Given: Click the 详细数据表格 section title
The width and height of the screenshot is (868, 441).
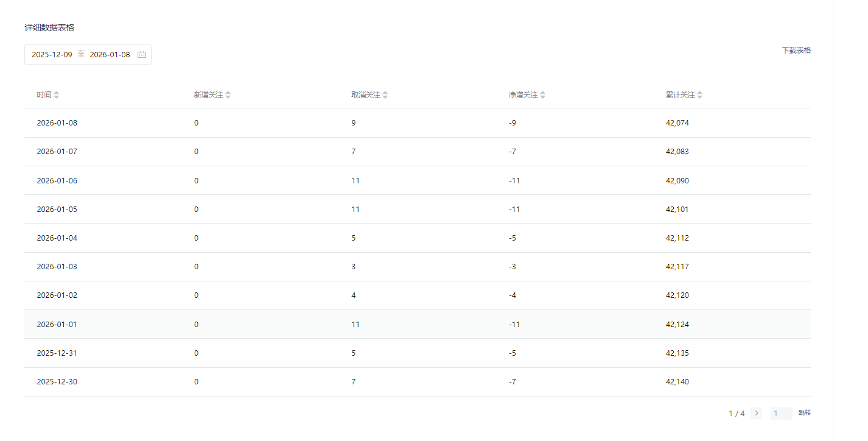Looking at the screenshot, I should [49, 27].
